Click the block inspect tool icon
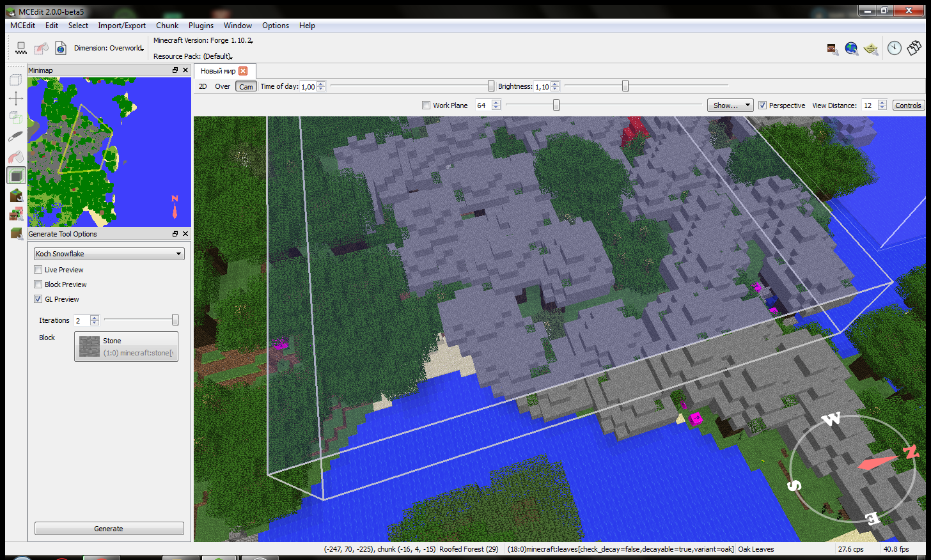This screenshot has width=931, height=560. click(16, 233)
